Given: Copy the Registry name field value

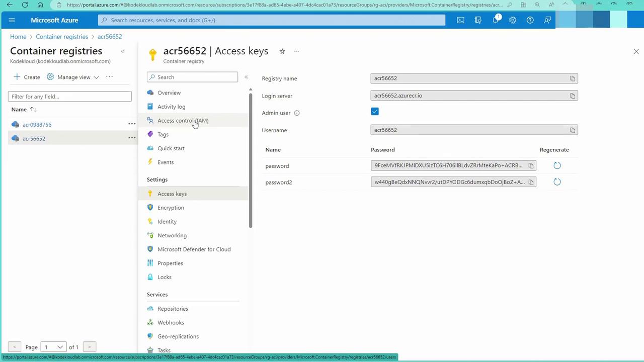Looking at the screenshot, I should (x=572, y=78).
